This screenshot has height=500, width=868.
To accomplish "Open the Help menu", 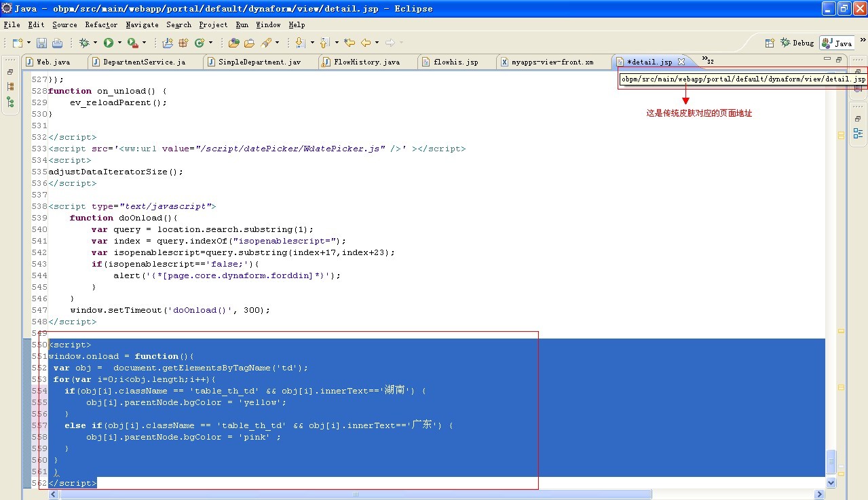I will tap(297, 25).
